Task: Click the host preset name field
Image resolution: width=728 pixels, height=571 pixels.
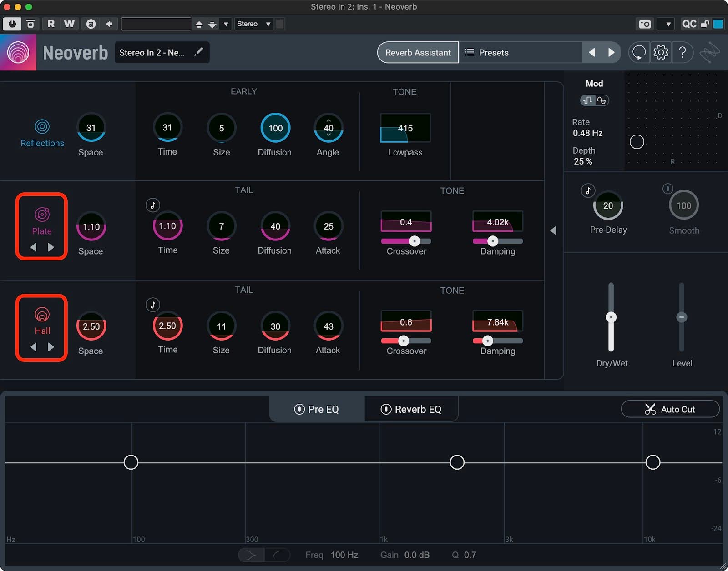Action: (x=156, y=24)
